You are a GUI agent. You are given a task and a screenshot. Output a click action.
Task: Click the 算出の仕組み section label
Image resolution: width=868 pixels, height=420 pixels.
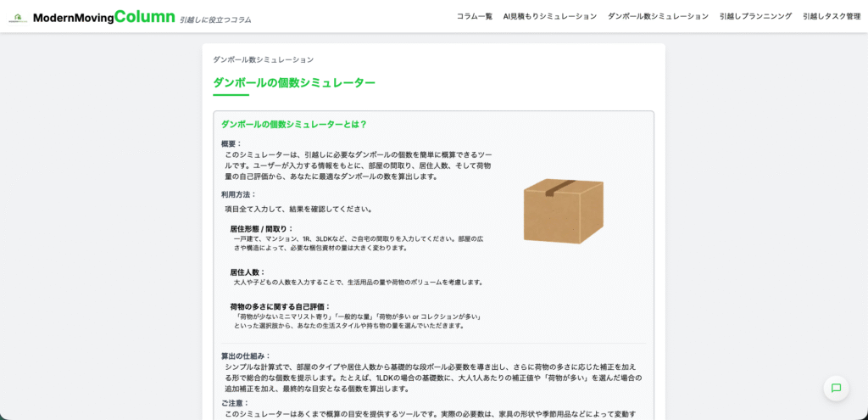[246, 356]
